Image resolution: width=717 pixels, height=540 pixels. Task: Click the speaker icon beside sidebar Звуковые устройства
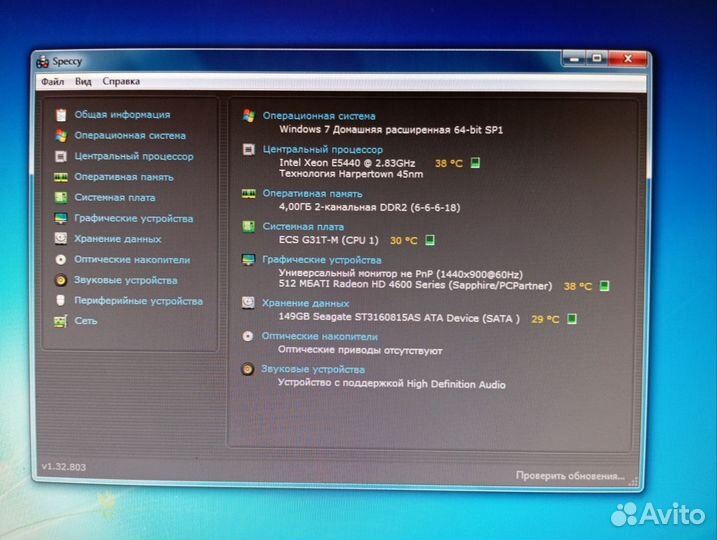pos(61,280)
